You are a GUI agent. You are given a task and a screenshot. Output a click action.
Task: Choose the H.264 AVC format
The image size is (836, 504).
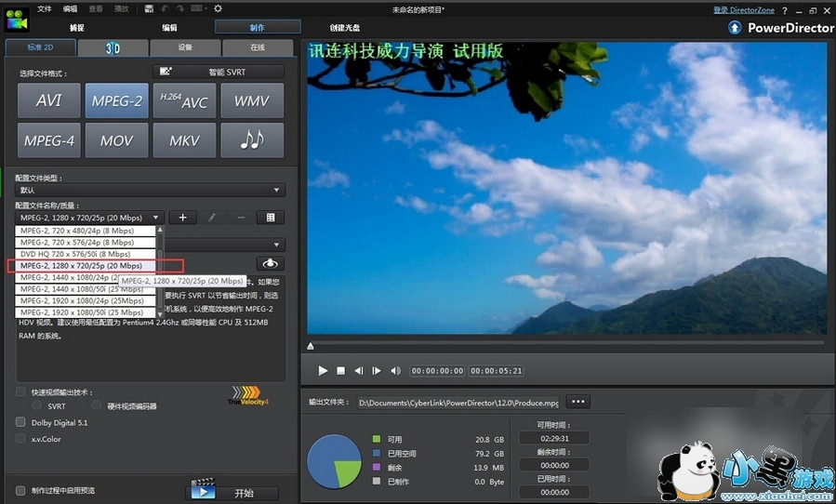(183, 100)
